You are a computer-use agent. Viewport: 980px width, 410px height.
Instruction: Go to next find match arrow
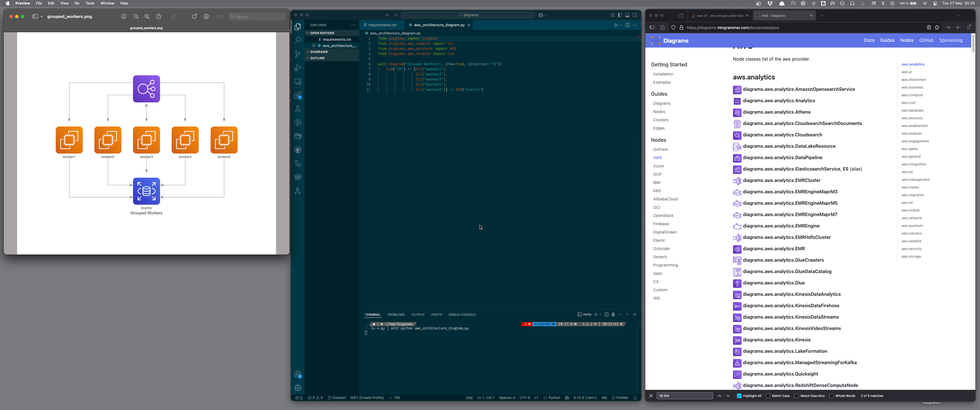[728, 396]
